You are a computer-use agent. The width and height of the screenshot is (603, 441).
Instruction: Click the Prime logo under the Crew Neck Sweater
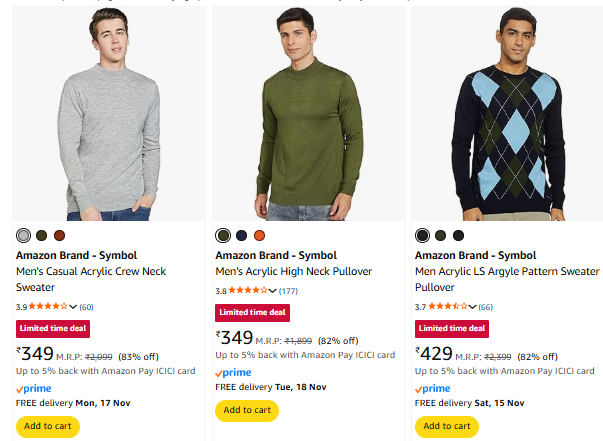click(34, 388)
